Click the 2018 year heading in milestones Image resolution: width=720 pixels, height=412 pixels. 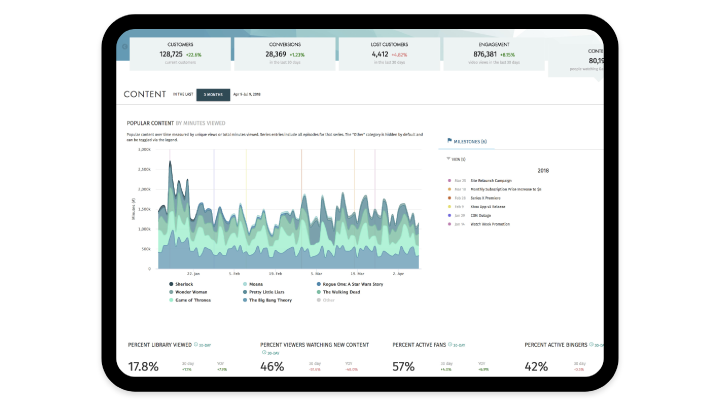(543, 170)
